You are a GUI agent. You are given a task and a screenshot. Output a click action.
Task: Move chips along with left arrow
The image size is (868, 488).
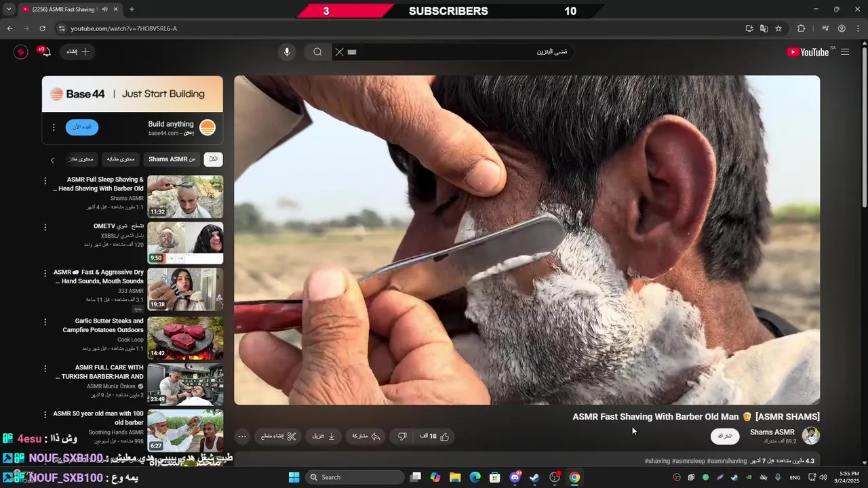point(52,160)
